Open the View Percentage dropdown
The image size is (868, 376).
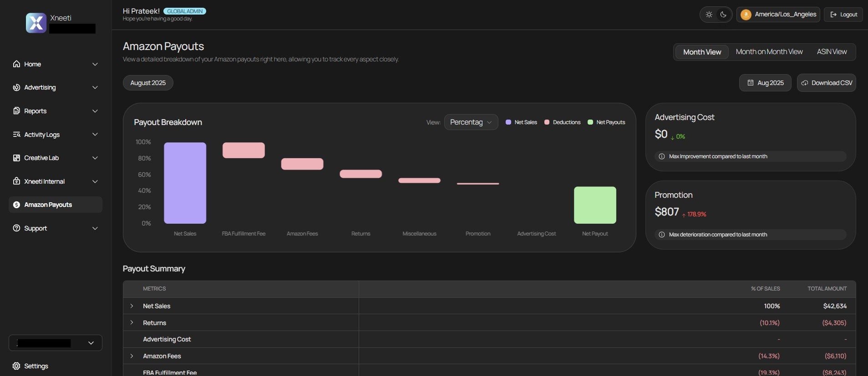471,122
